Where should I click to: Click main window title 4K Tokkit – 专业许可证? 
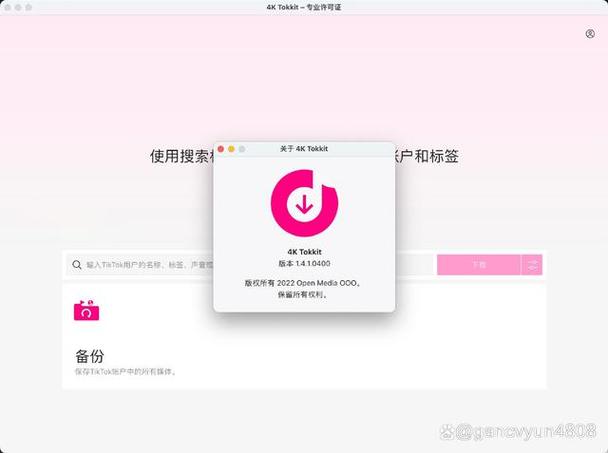point(304,7)
